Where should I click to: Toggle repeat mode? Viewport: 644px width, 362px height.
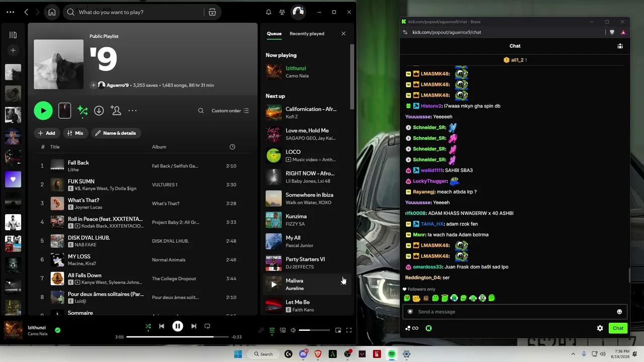(x=207, y=326)
